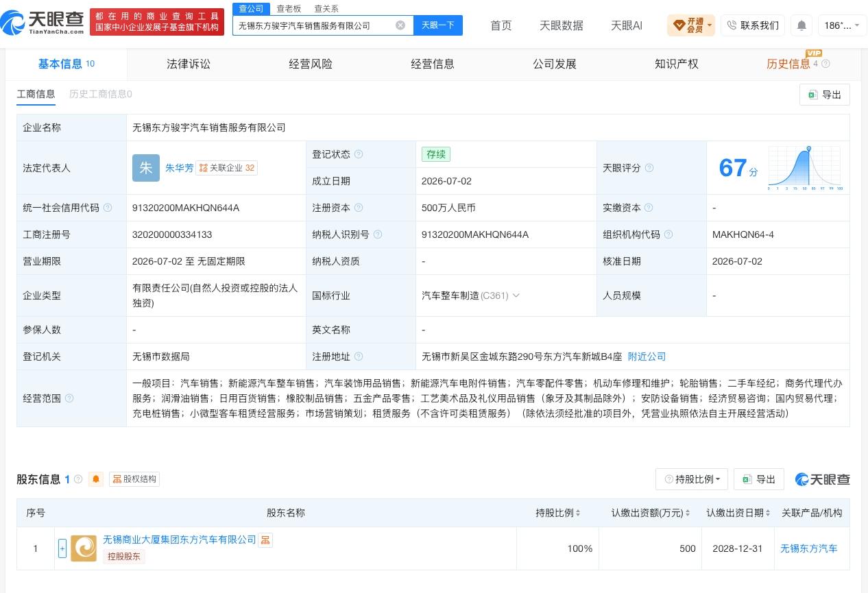The height and width of the screenshot is (593, 868).
Task: Clear the search box with X icon
Action: click(x=400, y=25)
